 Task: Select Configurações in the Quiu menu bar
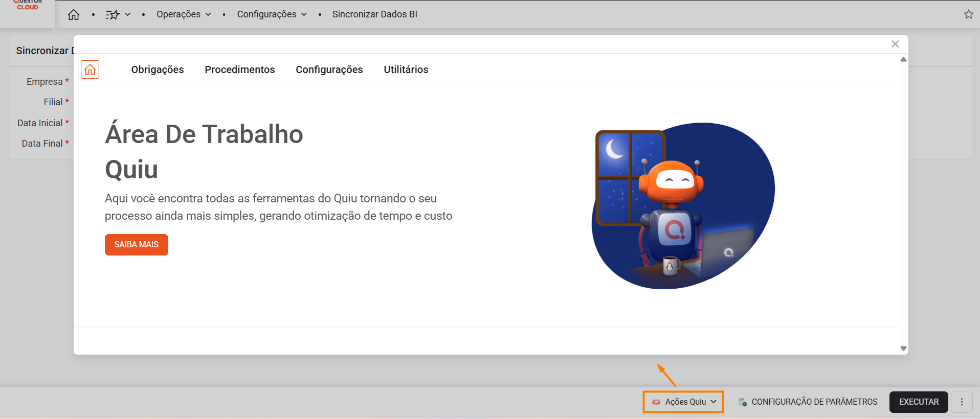[x=329, y=69]
